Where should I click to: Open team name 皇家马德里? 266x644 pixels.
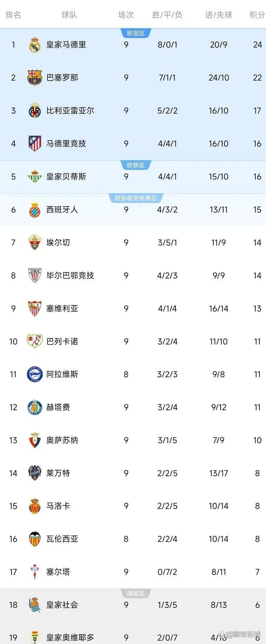point(66,45)
